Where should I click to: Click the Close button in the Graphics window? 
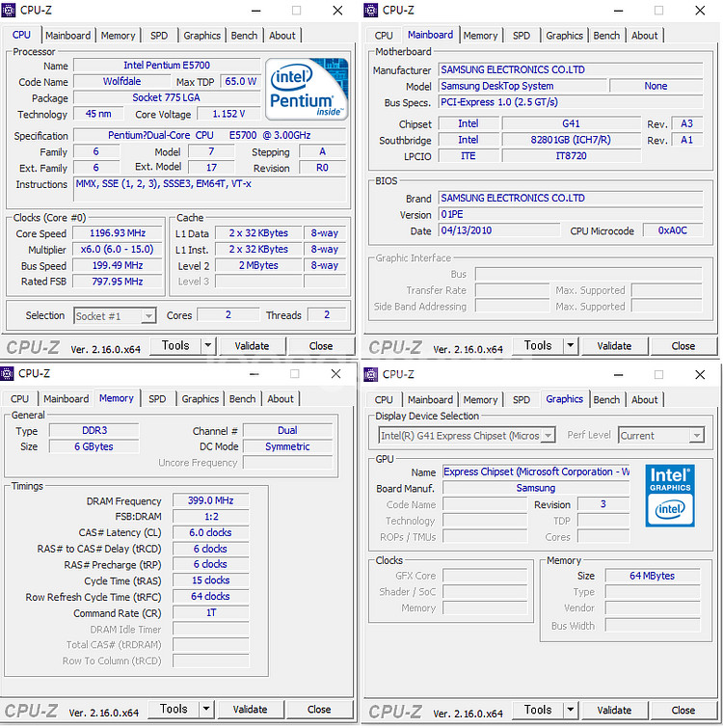pyautogui.click(x=683, y=711)
